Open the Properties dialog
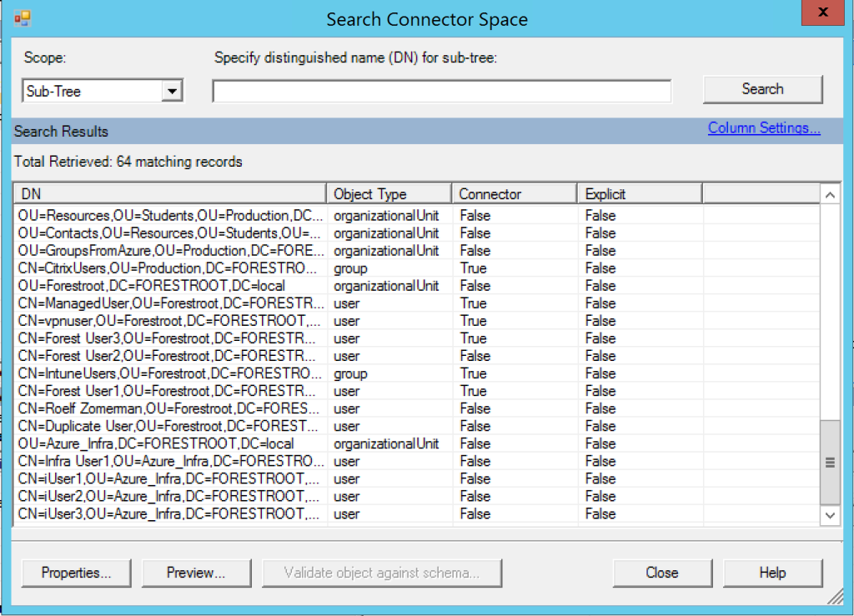This screenshot has height=616, width=854. (76, 573)
